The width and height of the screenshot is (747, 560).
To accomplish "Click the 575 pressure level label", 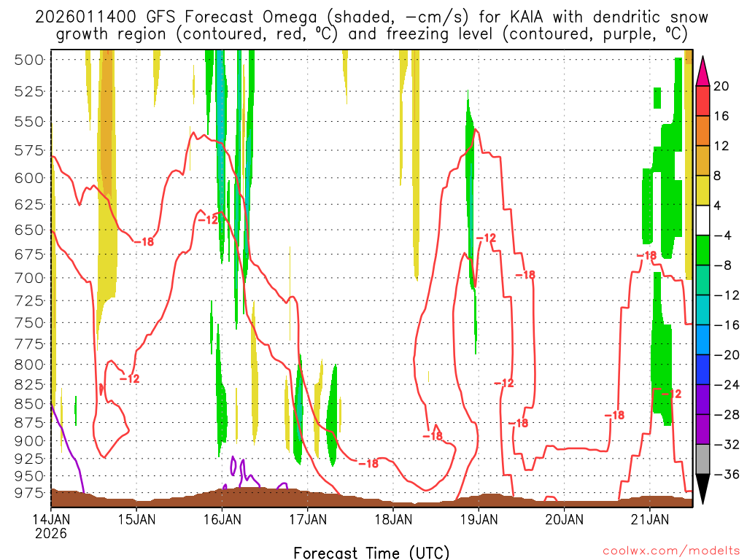I will [x=29, y=151].
